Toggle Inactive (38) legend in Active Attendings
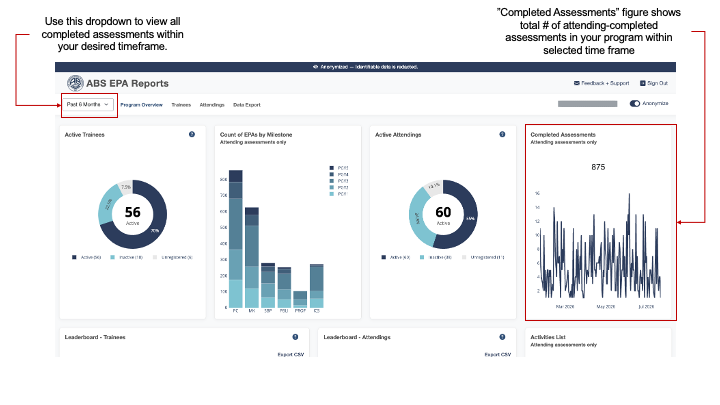720x405 pixels. click(x=436, y=258)
